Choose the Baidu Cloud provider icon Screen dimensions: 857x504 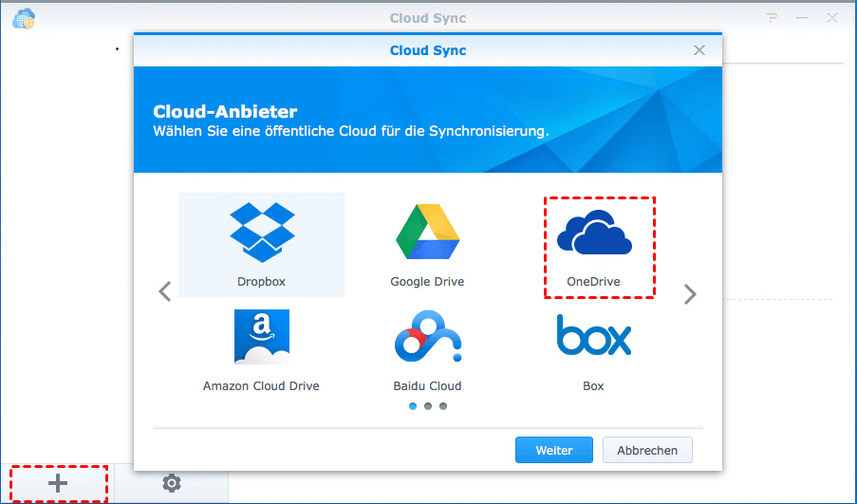coord(428,336)
